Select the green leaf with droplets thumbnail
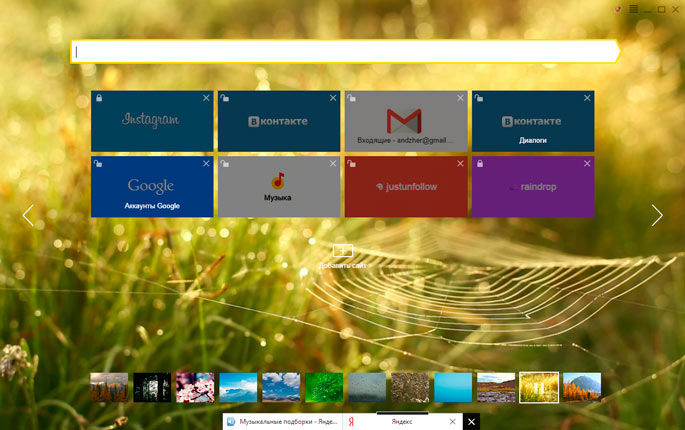 coord(324,387)
